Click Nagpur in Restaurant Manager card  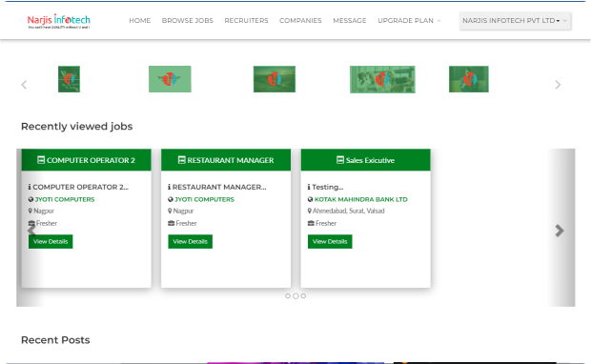[183, 211]
